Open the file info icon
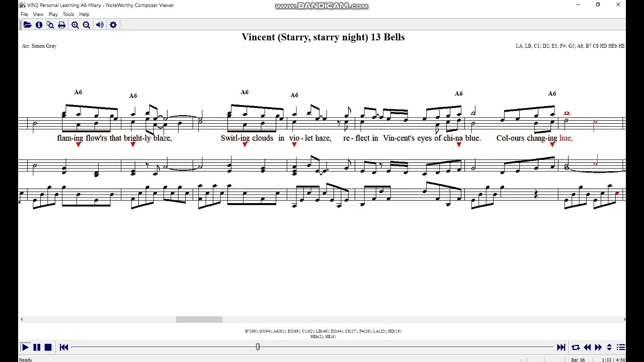This screenshot has width=644, height=362. click(39, 25)
